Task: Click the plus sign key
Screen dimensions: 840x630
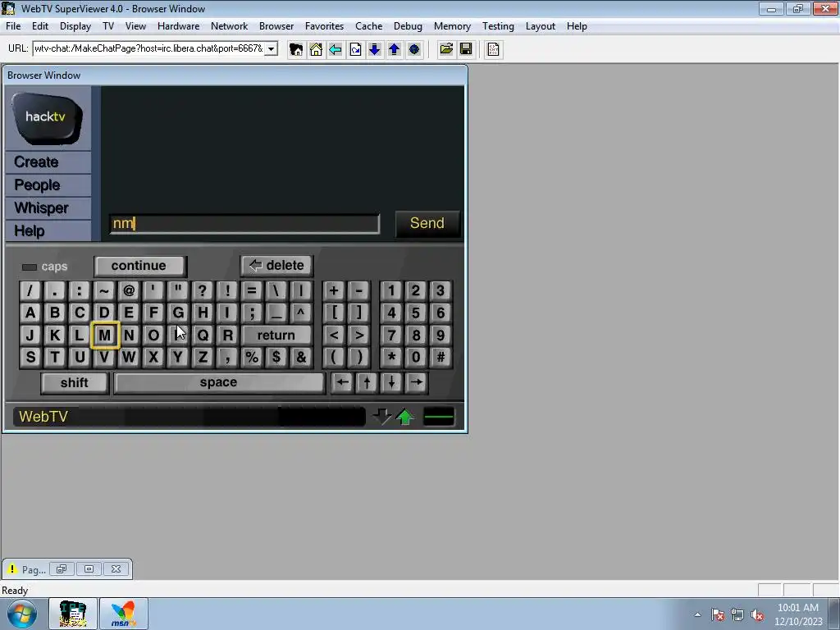Action: click(x=334, y=291)
